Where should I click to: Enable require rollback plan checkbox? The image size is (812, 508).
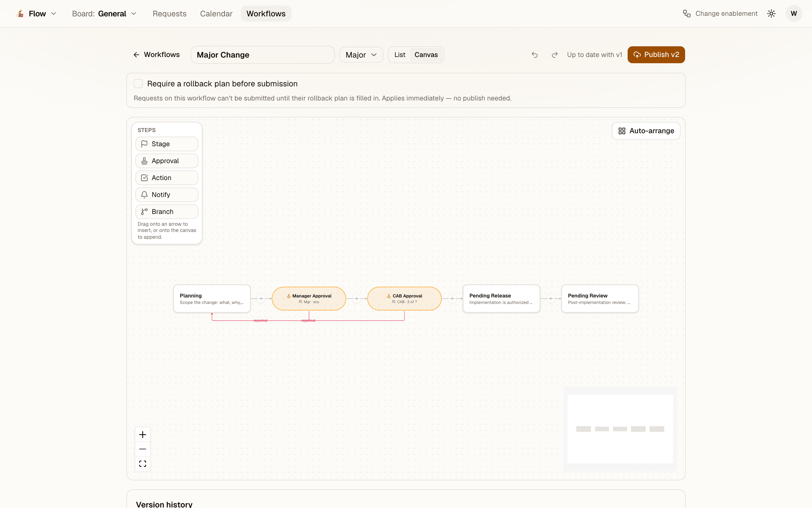[138, 83]
